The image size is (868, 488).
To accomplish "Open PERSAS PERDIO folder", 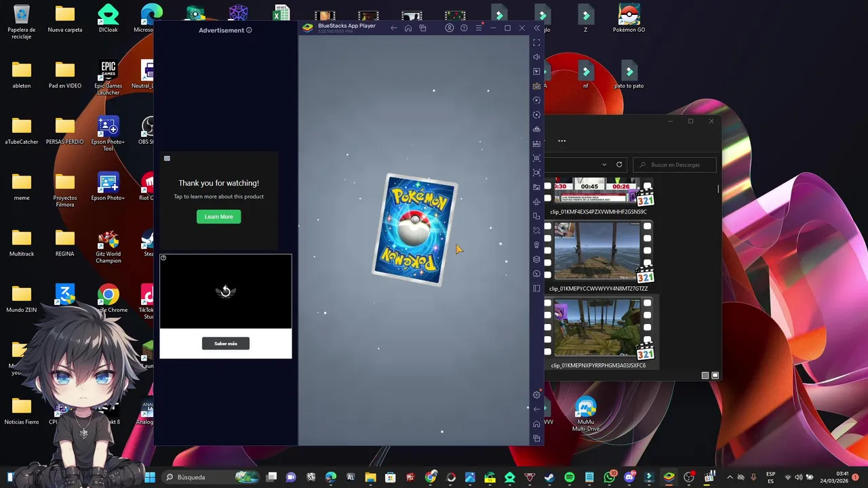I will [65, 131].
